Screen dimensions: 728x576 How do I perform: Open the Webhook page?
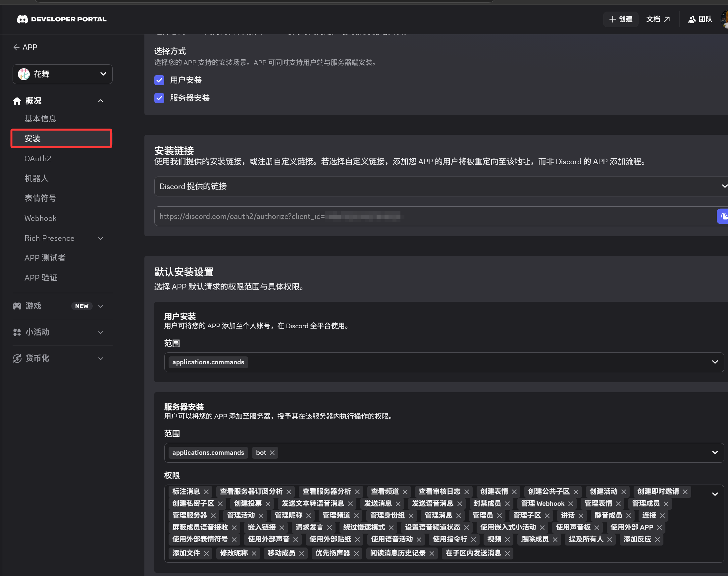pyautogui.click(x=40, y=218)
